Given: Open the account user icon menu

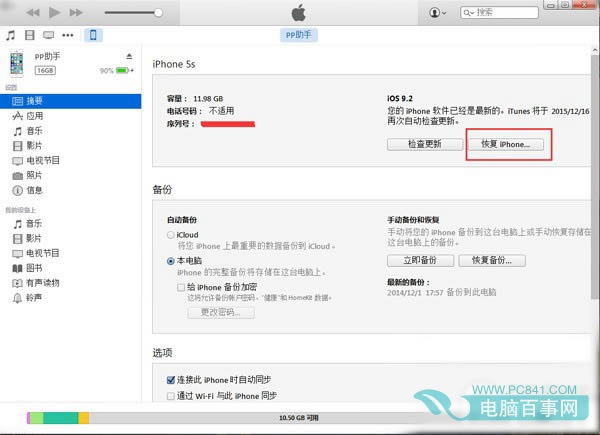Looking at the screenshot, I should click(x=437, y=13).
